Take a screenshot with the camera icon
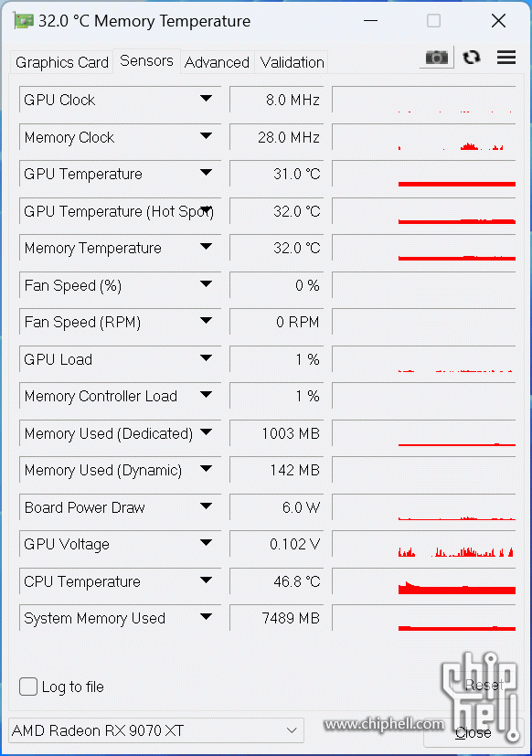Screen dimensions: 532x756 [437, 58]
